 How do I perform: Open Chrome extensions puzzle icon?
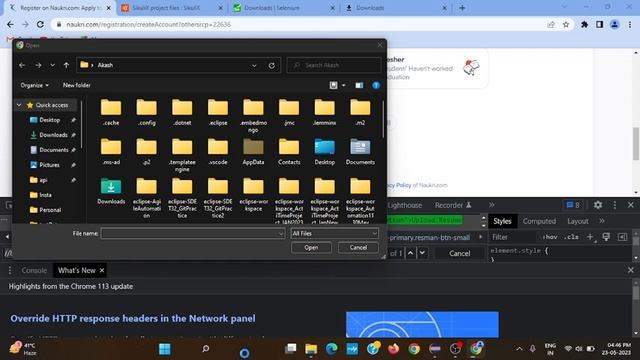pos(584,24)
